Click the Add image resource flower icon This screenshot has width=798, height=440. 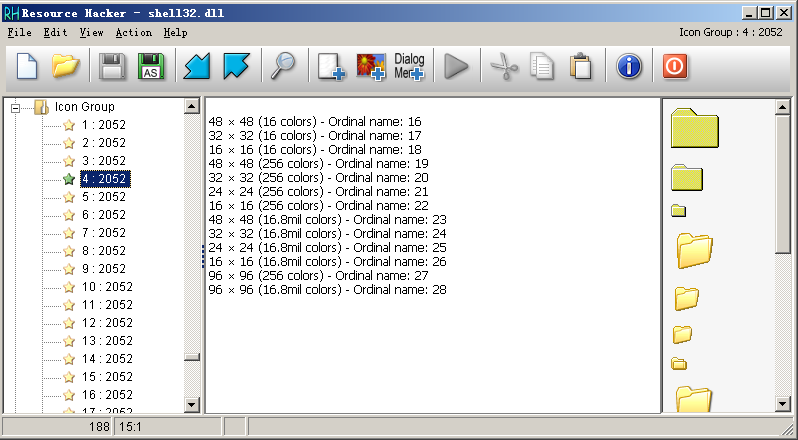pos(370,67)
